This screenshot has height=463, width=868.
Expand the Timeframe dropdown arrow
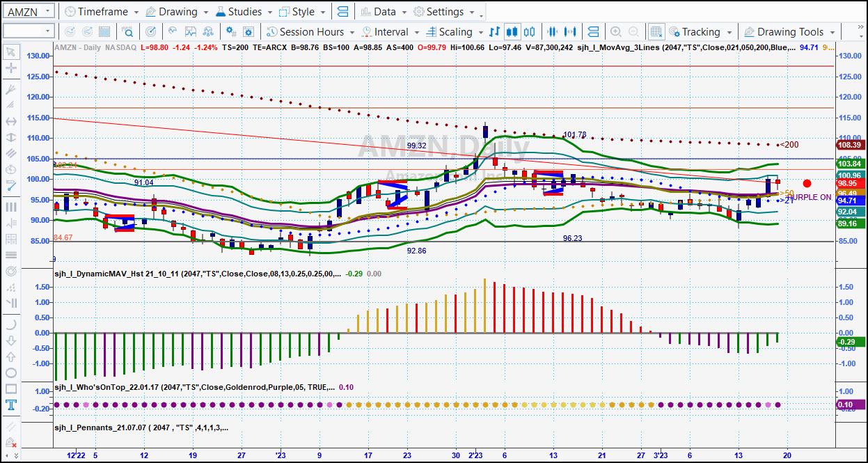[136, 13]
